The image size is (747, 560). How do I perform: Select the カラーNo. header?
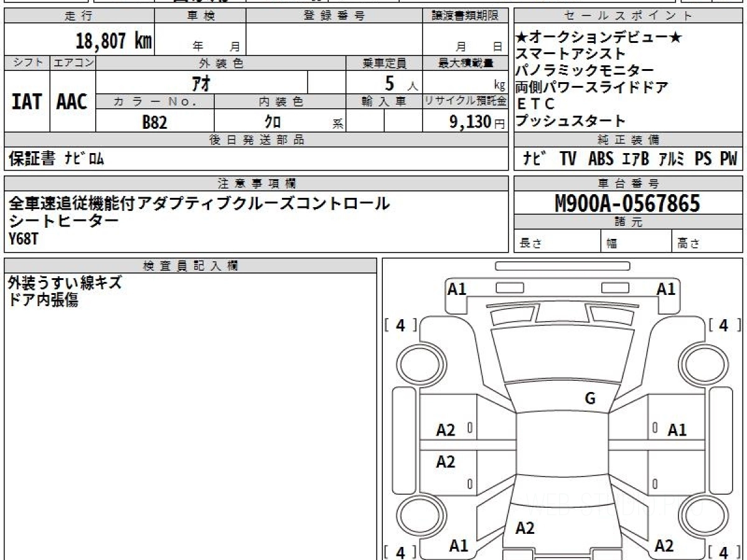click(155, 101)
